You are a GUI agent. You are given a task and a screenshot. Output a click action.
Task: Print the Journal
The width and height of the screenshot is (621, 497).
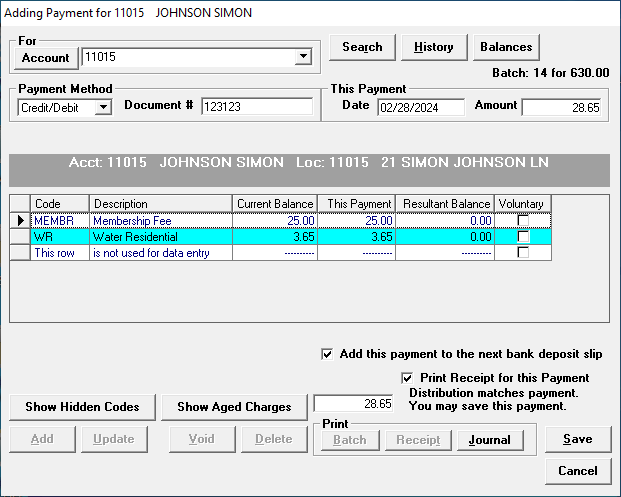pos(490,440)
